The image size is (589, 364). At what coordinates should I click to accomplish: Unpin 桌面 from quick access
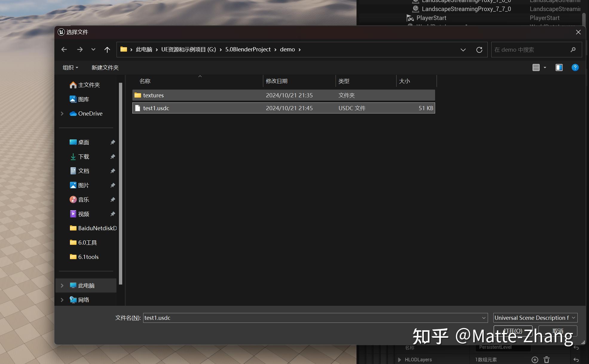(112, 142)
